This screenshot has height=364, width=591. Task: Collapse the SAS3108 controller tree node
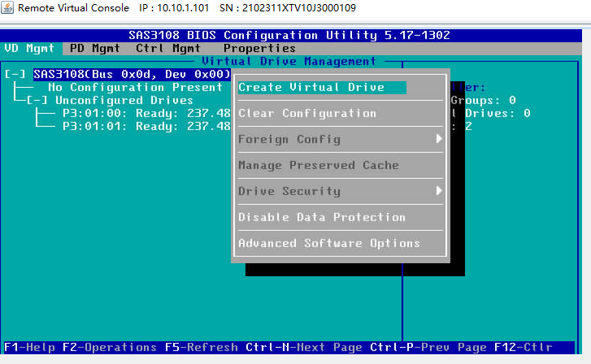pyautogui.click(x=15, y=74)
